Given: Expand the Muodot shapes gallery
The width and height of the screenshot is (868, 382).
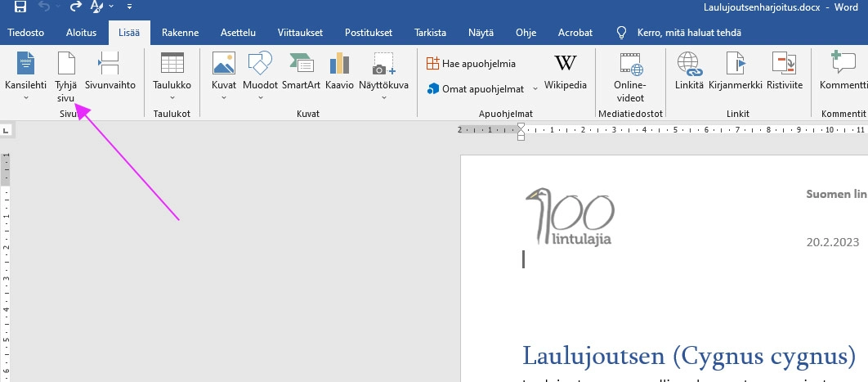Looking at the screenshot, I should pyautogui.click(x=260, y=97).
